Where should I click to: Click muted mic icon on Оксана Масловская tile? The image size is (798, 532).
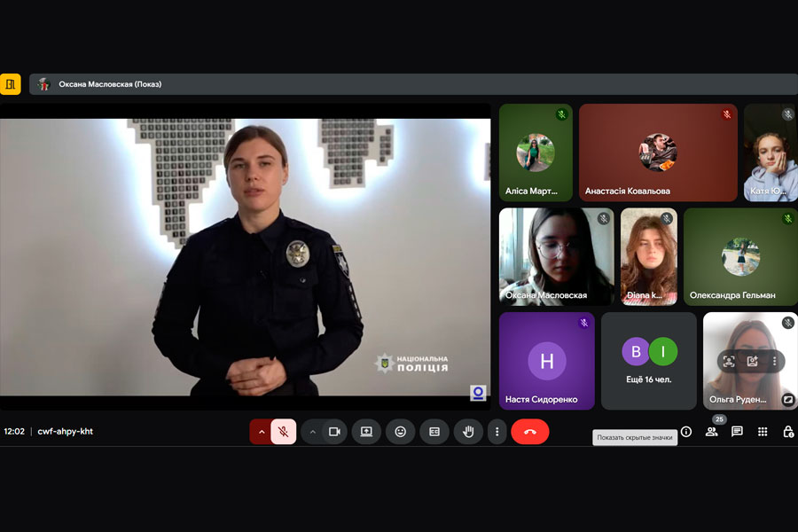604,219
